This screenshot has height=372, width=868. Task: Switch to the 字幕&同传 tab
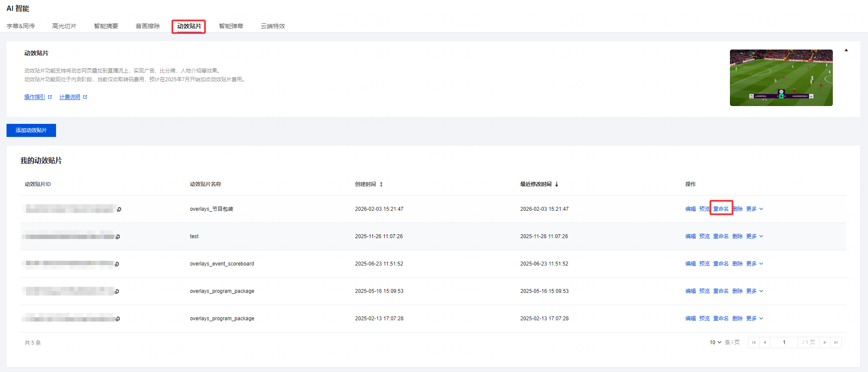(x=21, y=26)
